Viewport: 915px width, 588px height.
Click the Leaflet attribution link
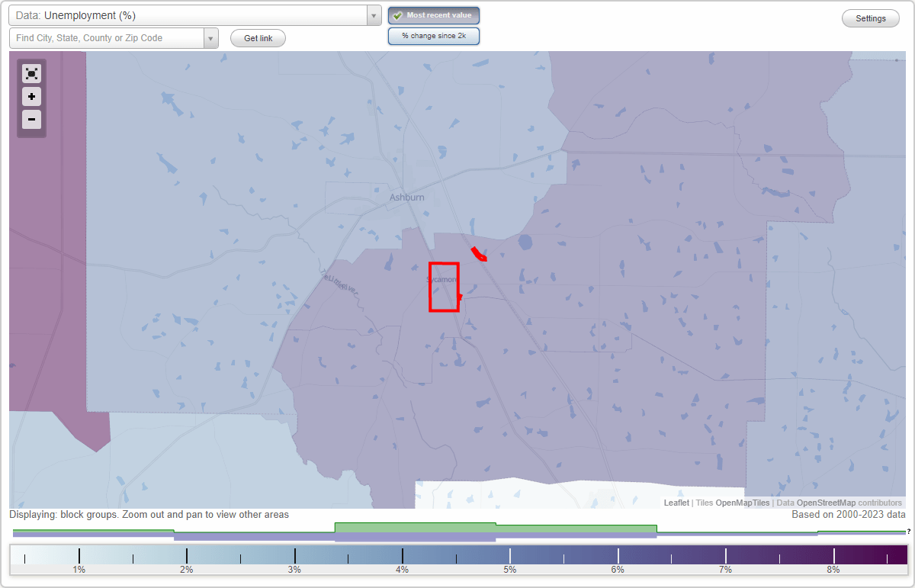click(x=676, y=503)
